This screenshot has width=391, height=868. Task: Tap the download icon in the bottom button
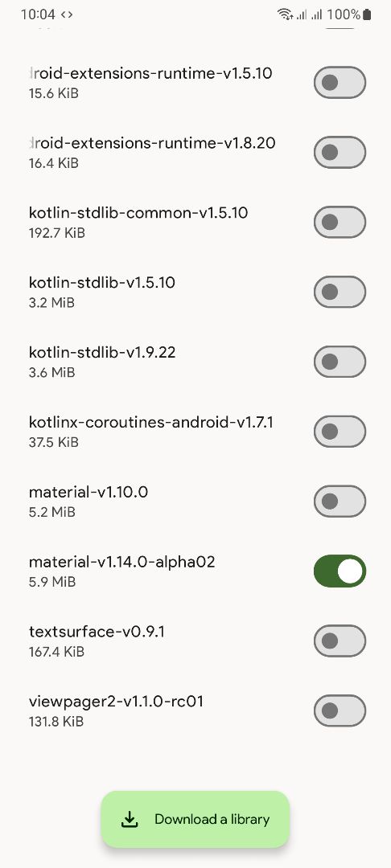[129, 819]
